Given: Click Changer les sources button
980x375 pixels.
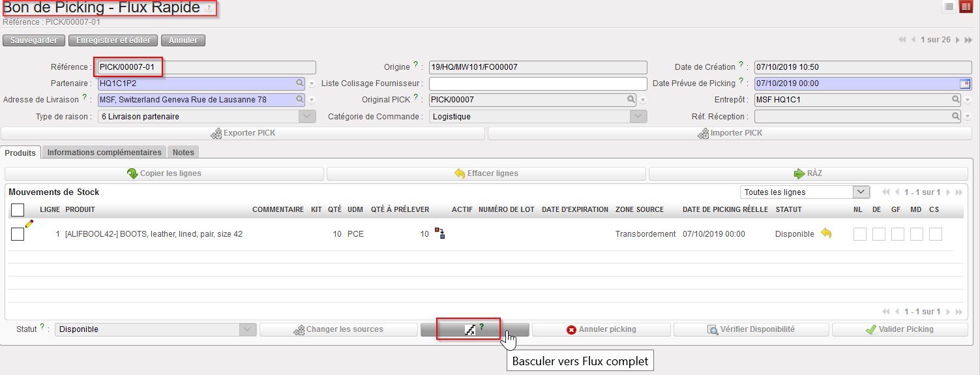Looking at the screenshot, I should 338,329.
